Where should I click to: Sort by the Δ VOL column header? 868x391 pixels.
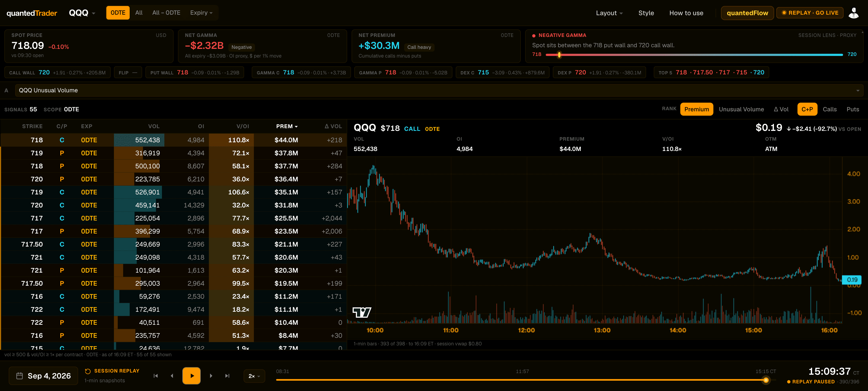[333, 126]
